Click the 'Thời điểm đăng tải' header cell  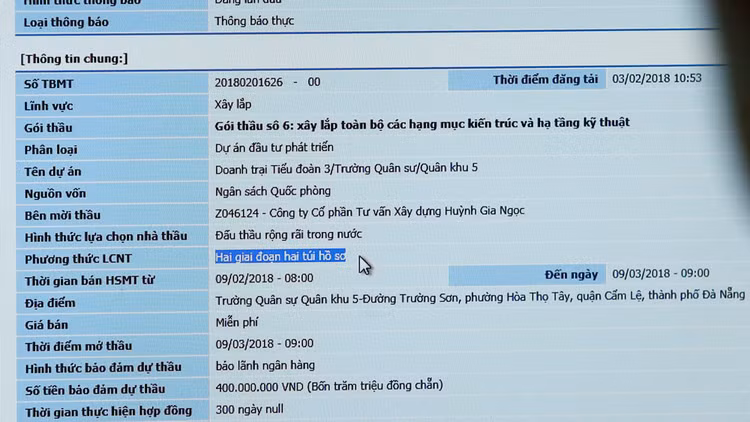point(527,79)
